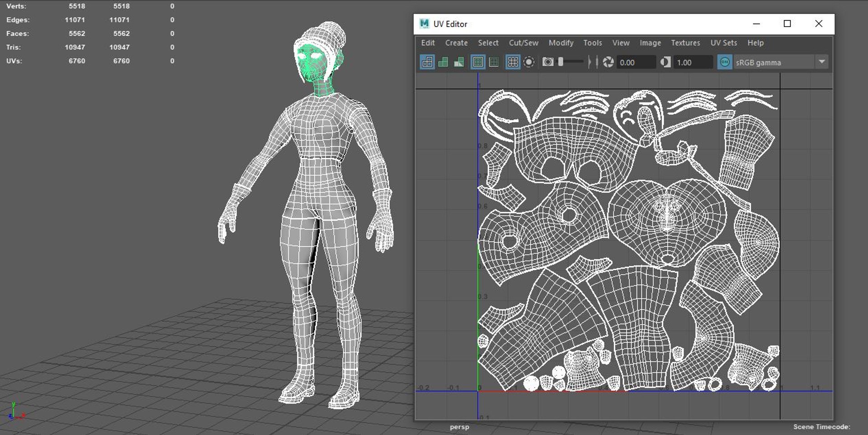Click the gamma contrast icon

pos(665,62)
